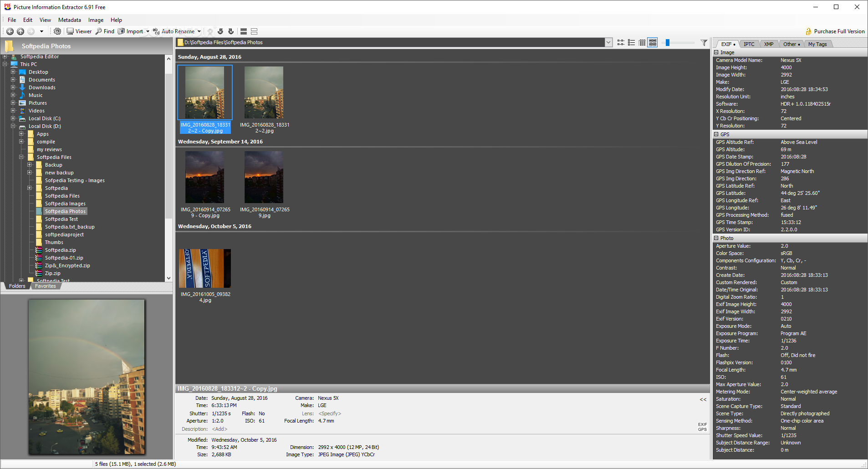Click the Lens <Specify> link
The height and width of the screenshot is (469, 868).
pos(330,413)
